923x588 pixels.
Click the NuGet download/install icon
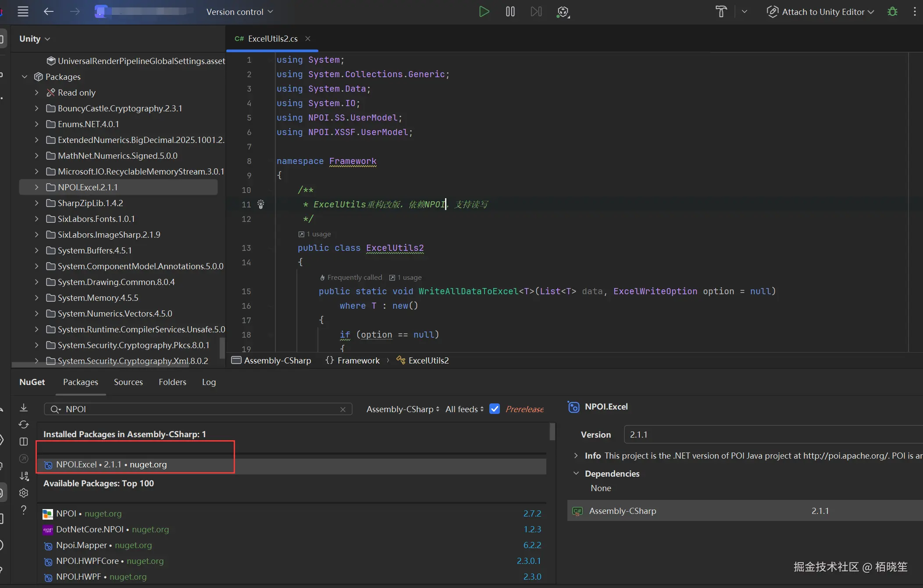point(24,408)
